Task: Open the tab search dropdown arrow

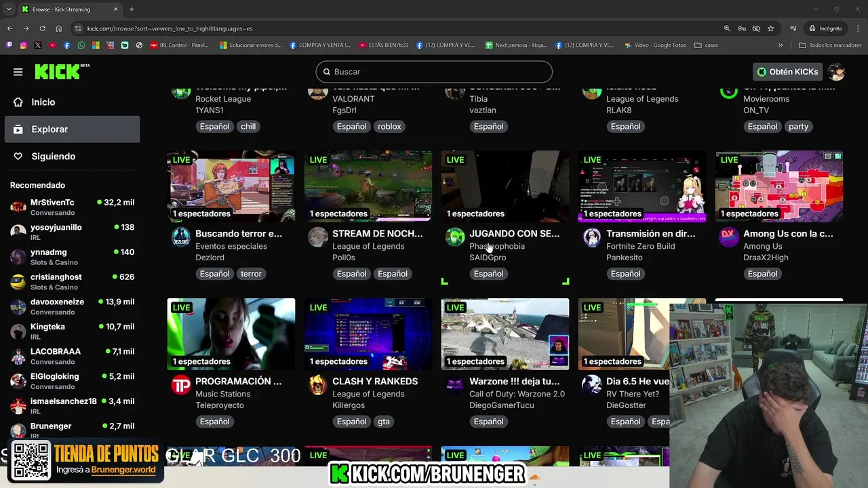Action: point(9,9)
